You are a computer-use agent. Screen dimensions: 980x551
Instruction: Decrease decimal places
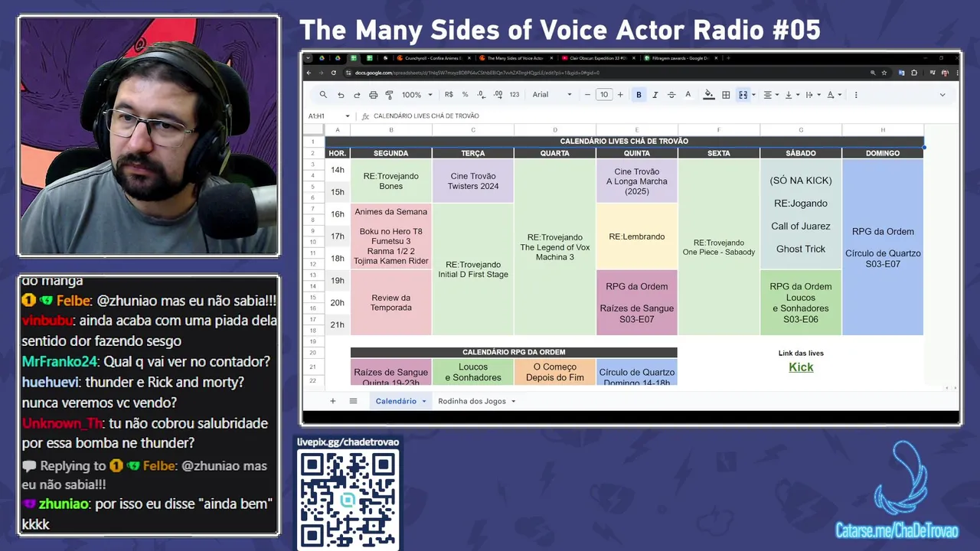coord(481,95)
